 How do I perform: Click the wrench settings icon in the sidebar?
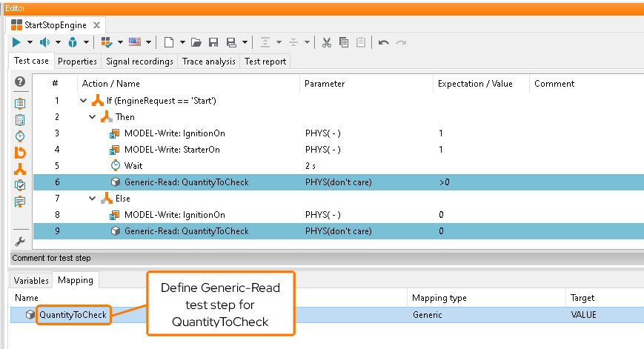20,242
